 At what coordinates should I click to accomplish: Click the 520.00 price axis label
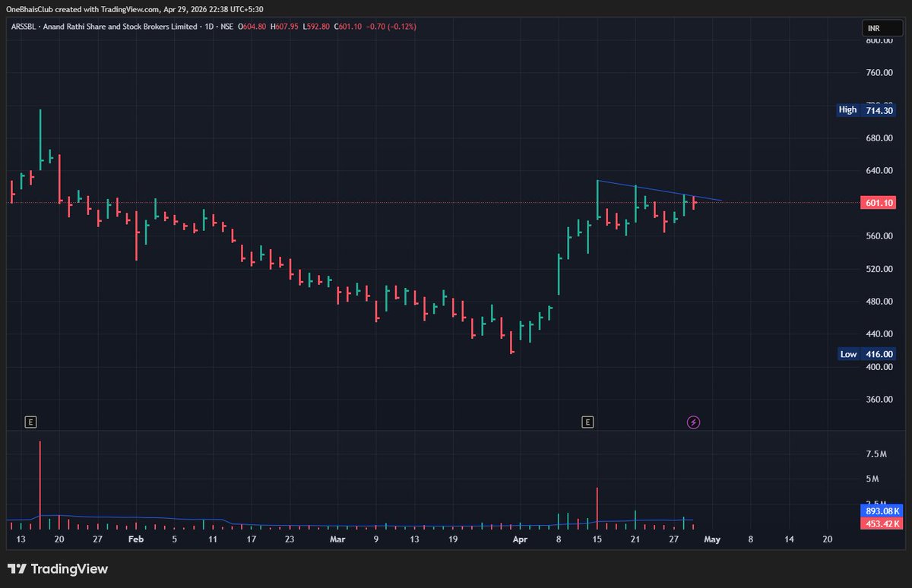[878, 269]
